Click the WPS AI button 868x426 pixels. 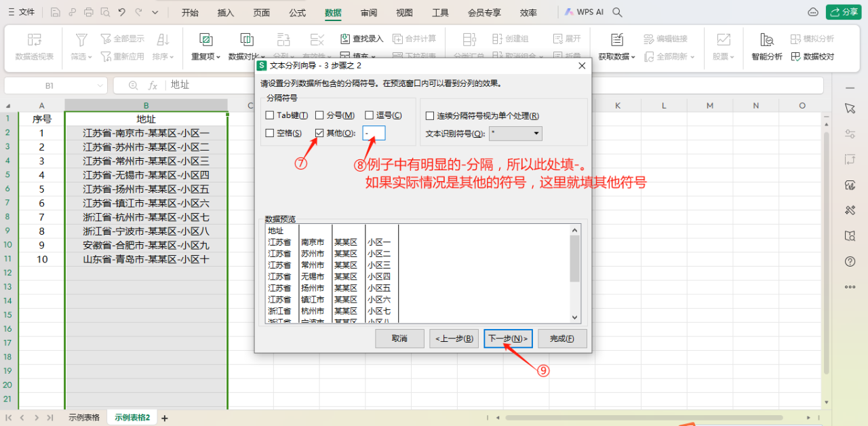tap(584, 12)
